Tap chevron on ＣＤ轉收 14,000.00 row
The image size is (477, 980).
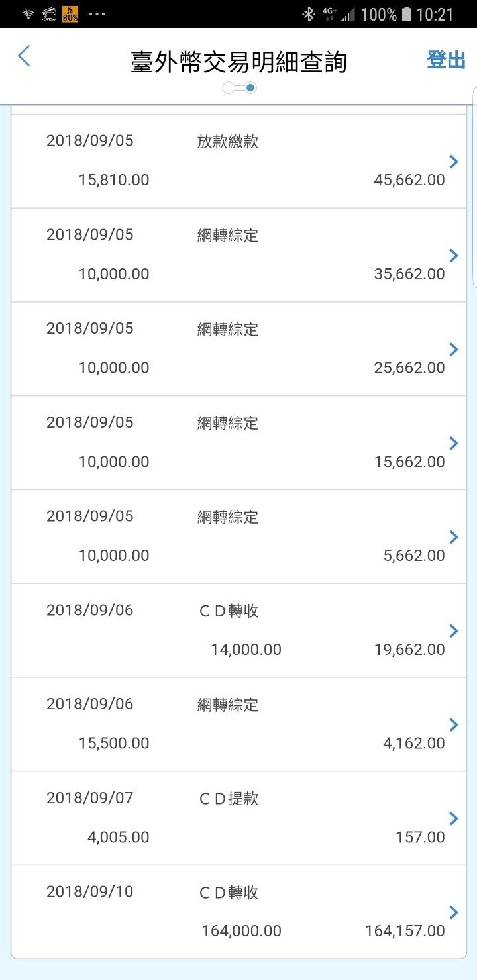tap(453, 631)
